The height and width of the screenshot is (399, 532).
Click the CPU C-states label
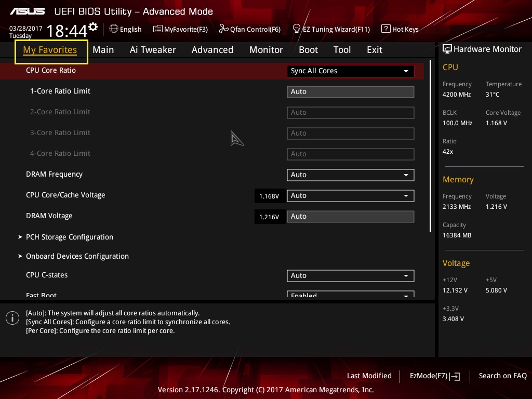(x=47, y=275)
